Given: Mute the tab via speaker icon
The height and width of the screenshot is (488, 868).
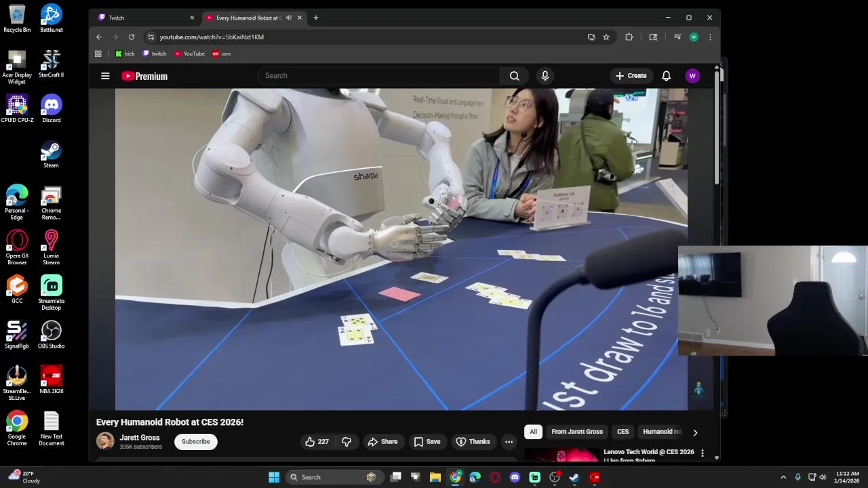Looking at the screenshot, I should click(289, 18).
